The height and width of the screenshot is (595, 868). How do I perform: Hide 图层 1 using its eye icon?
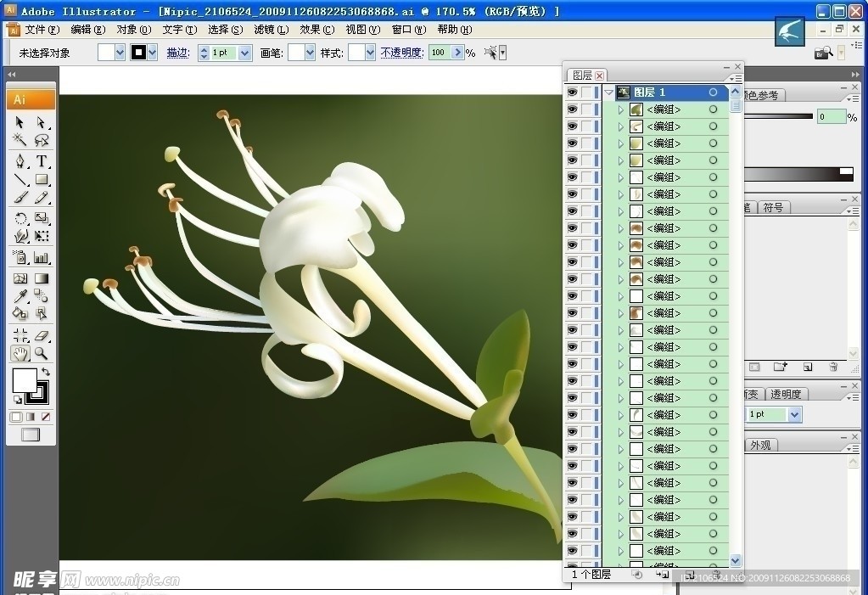572,93
